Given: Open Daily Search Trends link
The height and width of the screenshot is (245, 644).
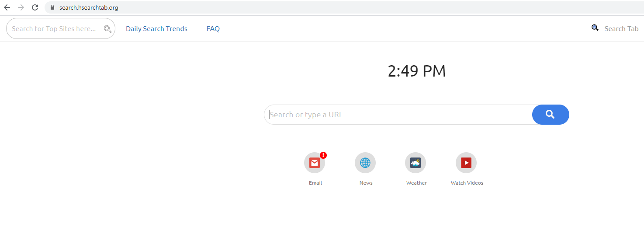Looking at the screenshot, I should (156, 29).
